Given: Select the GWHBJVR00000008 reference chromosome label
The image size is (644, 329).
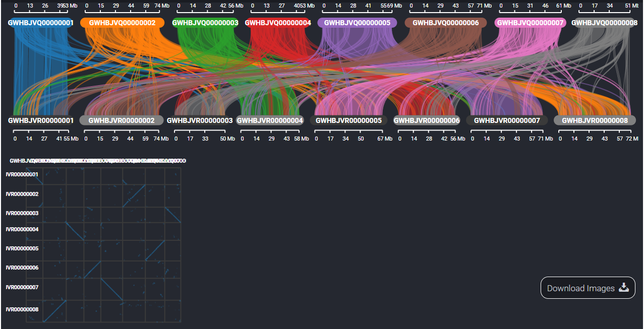Looking at the screenshot, I should click(595, 121).
